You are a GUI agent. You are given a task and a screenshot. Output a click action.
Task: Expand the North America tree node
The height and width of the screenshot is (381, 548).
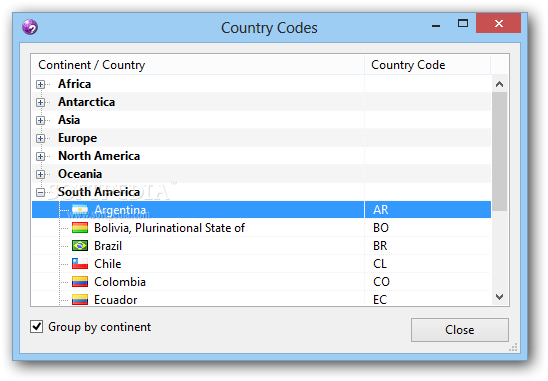pyautogui.click(x=41, y=156)
